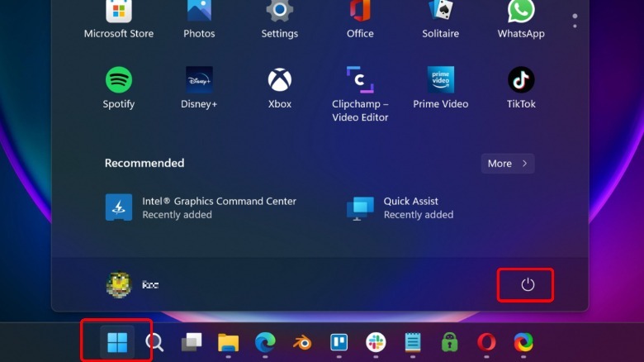Launch Opera browser from taskbar
This screenshot has width=644, height=362.
[486, 342]
